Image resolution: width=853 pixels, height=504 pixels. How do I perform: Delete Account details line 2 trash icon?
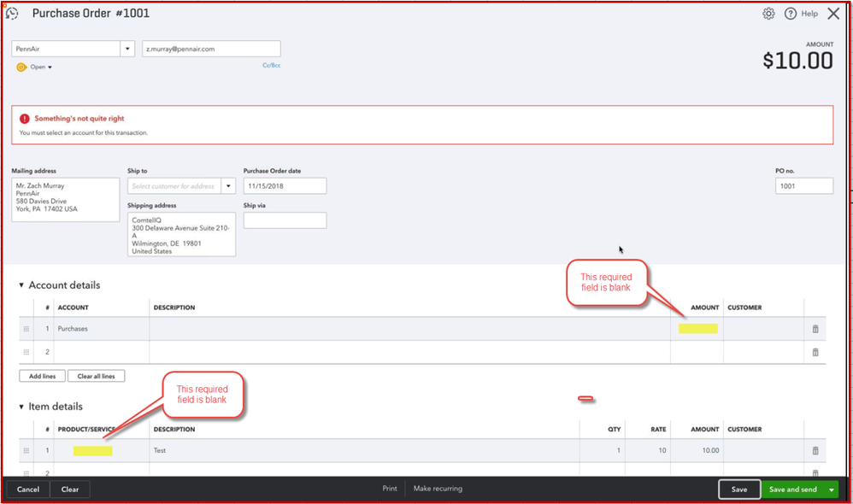pos(815,352)
